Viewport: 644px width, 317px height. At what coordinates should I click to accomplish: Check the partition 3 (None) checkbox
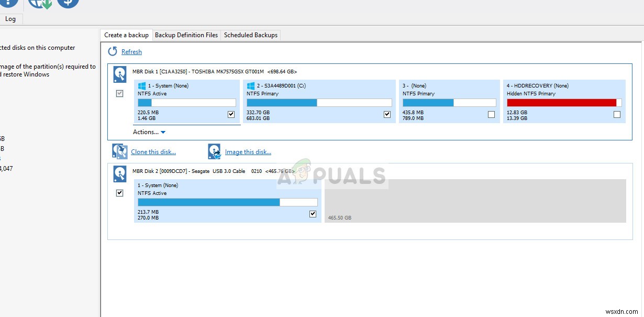(x=491, y=114)
